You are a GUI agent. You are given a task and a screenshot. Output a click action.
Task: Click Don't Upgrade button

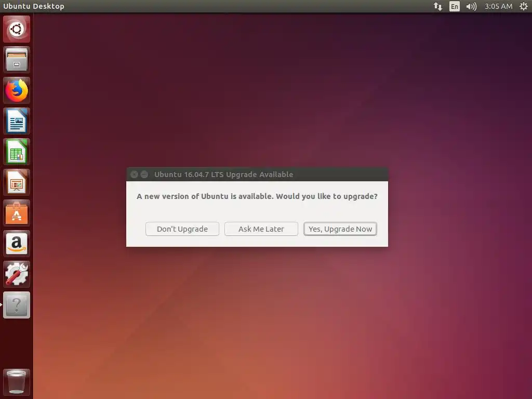click(182, 229)
